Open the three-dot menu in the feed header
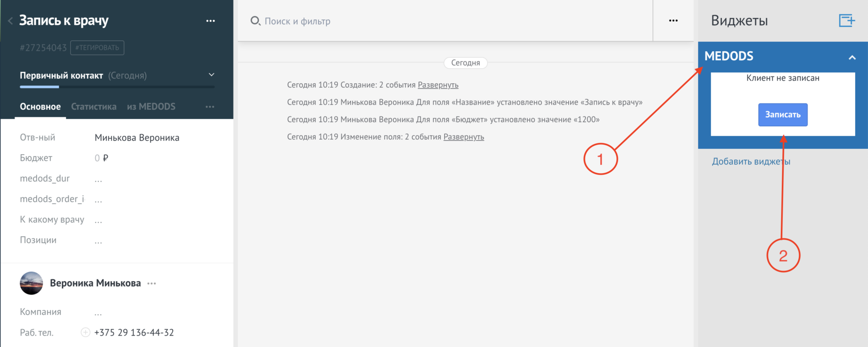Screen dimensions: 868x347 click(673, 21)
